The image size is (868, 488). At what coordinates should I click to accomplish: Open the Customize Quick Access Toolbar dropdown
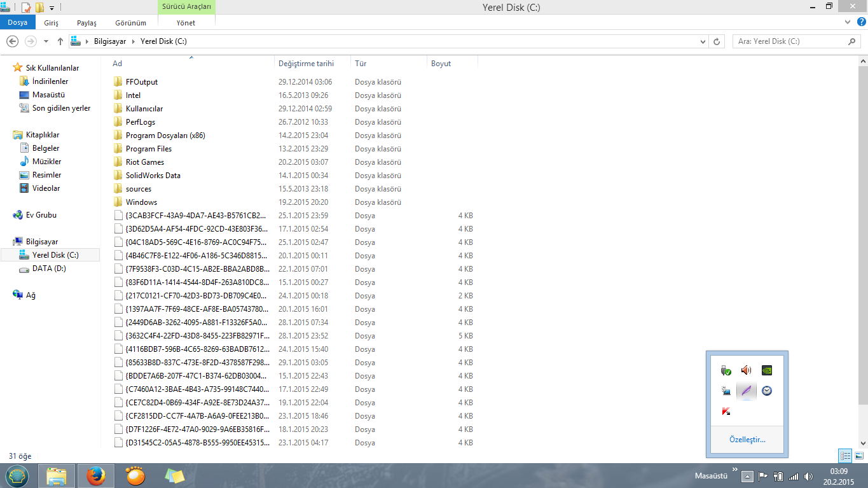(x=52, y=8)
